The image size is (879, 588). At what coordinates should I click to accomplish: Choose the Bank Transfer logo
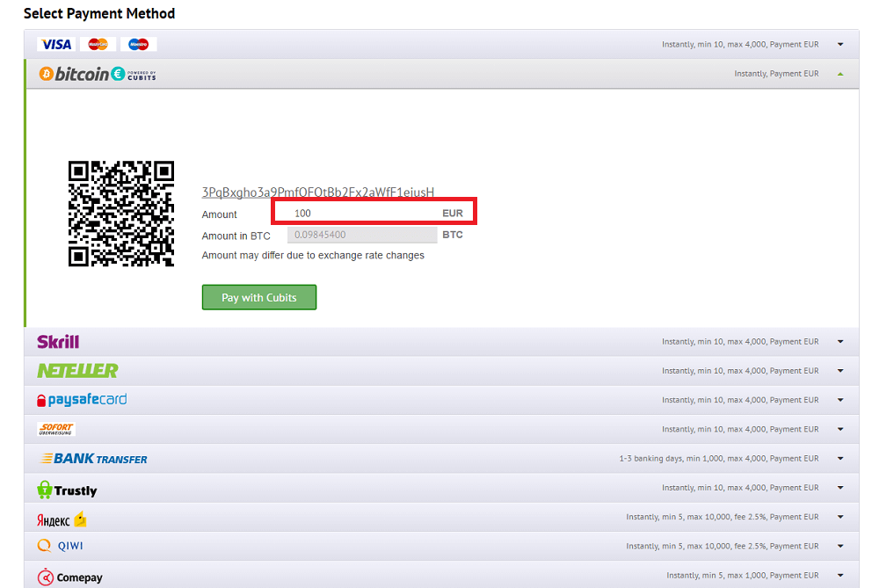click(93, 459)
